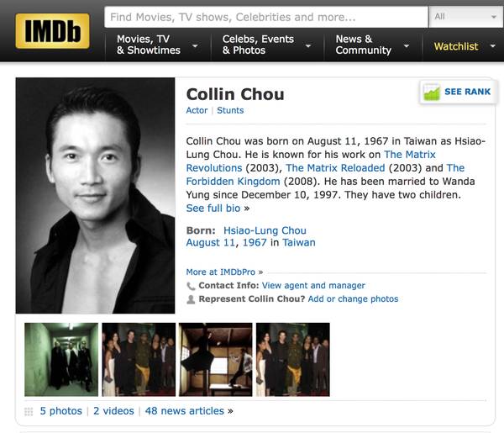Select the Stunts profession link
The width and height of the screenshot is (504, 433).
click(230, 110)
